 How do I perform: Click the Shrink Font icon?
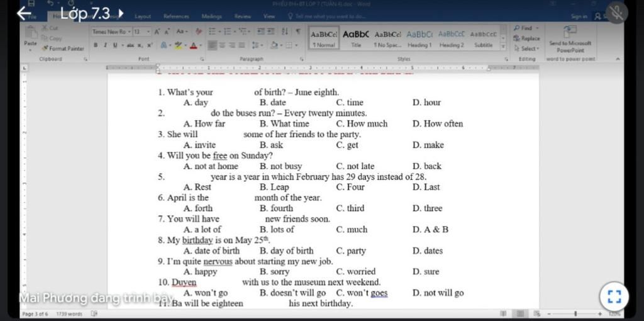click(167, 31)
